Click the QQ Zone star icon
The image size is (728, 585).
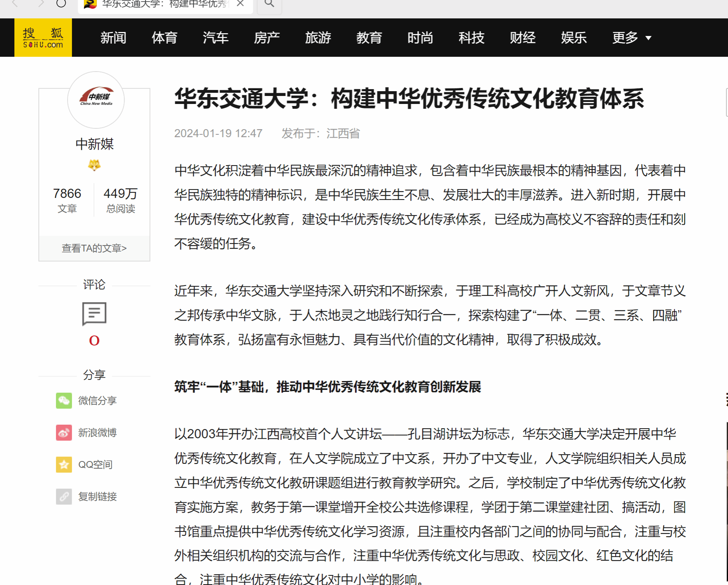[x=64, y=465]
